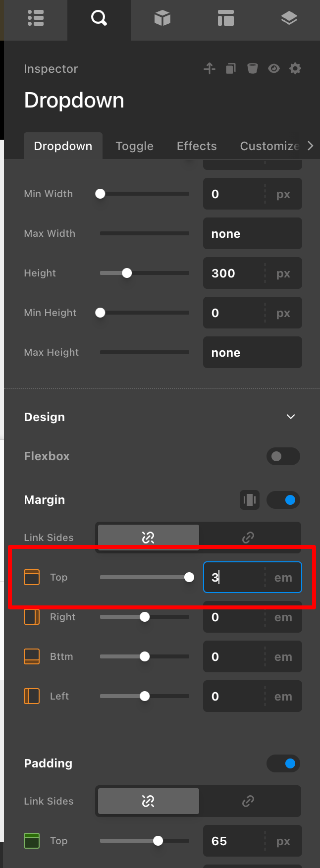Click the linked sides icon for Padding
The width and height of the screenshot is (320, 868).
248,801
